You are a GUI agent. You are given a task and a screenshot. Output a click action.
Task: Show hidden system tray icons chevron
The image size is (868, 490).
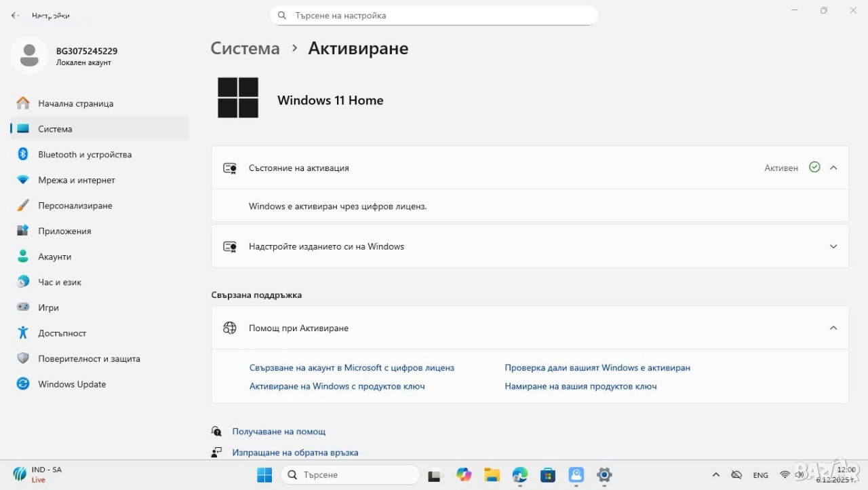715,475
